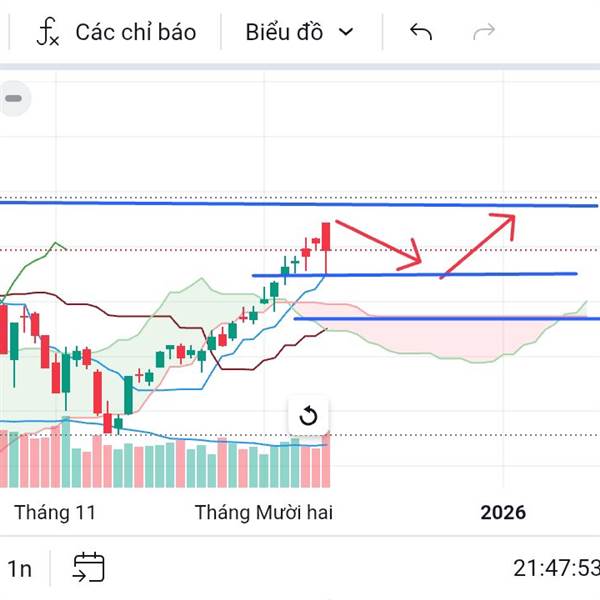Click the redo arrow icon
This screenshot has height=600, width=600.
click(484, 32)
